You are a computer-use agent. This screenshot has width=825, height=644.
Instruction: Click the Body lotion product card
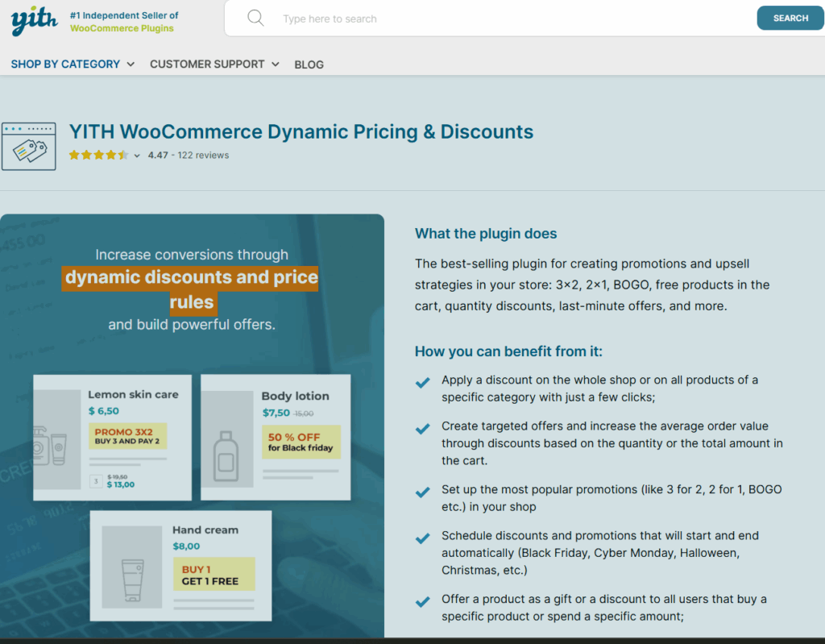point(276,437)
